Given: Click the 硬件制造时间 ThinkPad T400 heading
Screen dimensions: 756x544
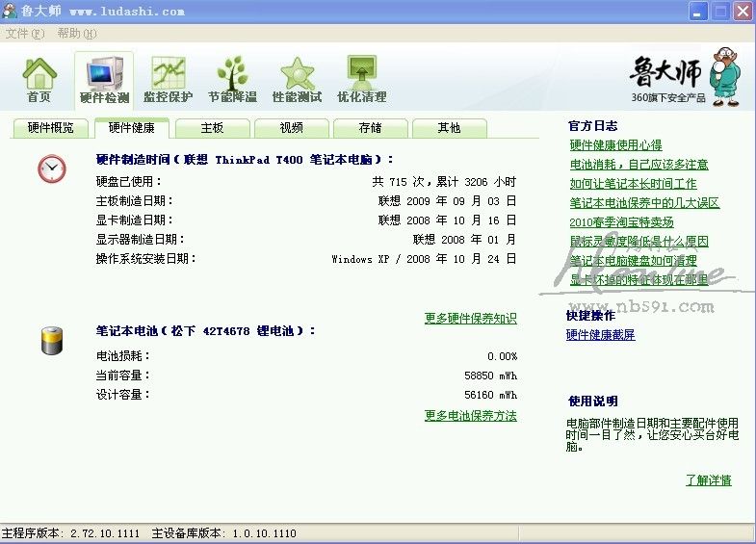Looking at the screenshot, I should [x=245, y=160].
